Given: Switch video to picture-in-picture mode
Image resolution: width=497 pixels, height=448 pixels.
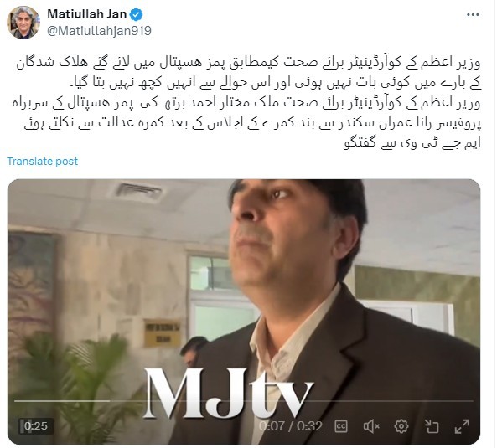Looking at the screenshot, I should point(432,426).
